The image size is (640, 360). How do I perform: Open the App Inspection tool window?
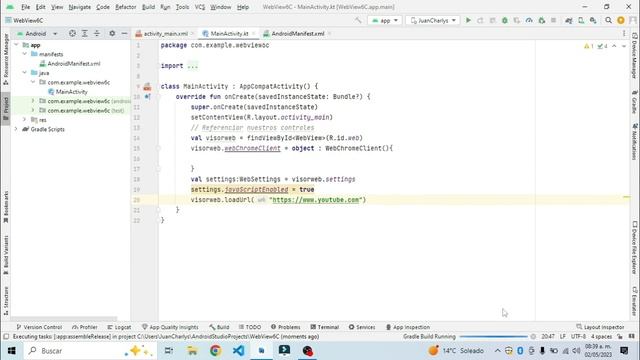pos(408,327)
